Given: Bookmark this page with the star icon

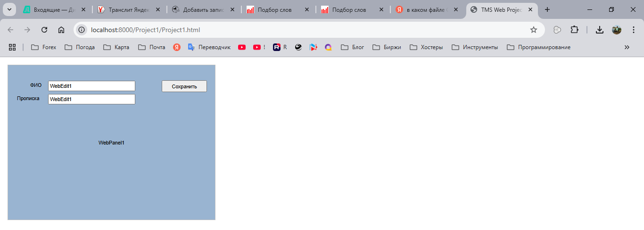Looking at the screenshot, I should click(x=533, y=30).
